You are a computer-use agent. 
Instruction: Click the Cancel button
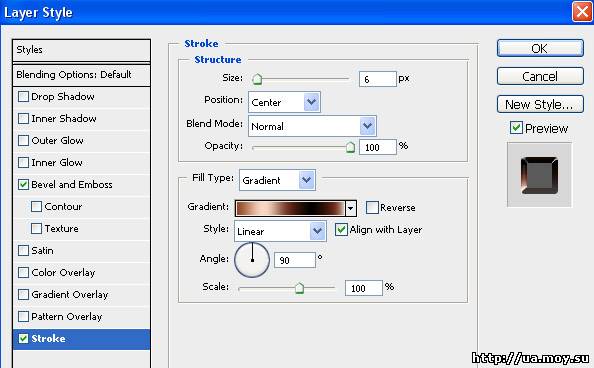click(540, 77)
